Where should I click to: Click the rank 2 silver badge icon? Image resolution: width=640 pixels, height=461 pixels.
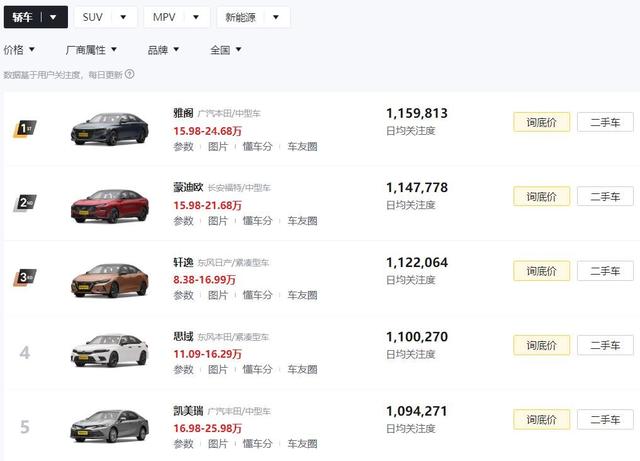point(25,203)
